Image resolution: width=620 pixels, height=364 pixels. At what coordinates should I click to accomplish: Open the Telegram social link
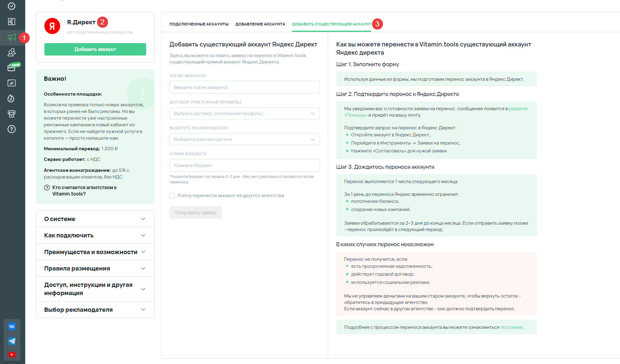point(12,341)
